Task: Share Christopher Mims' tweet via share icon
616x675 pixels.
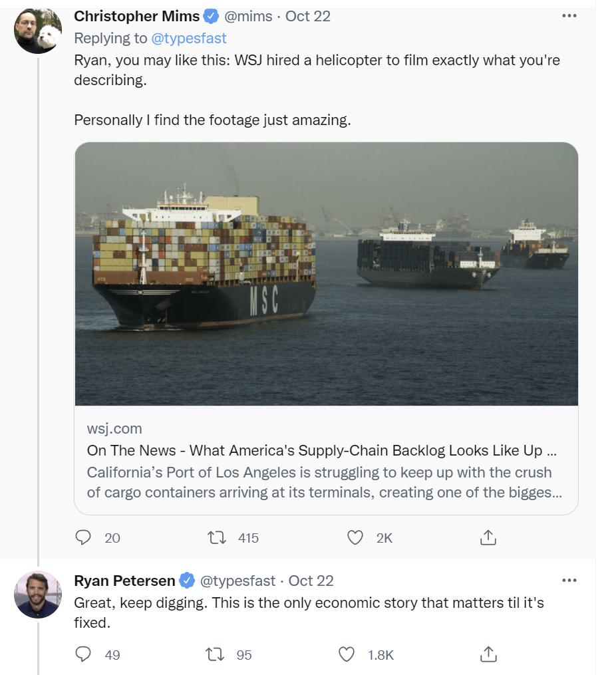Action: [x=488, y=537]
